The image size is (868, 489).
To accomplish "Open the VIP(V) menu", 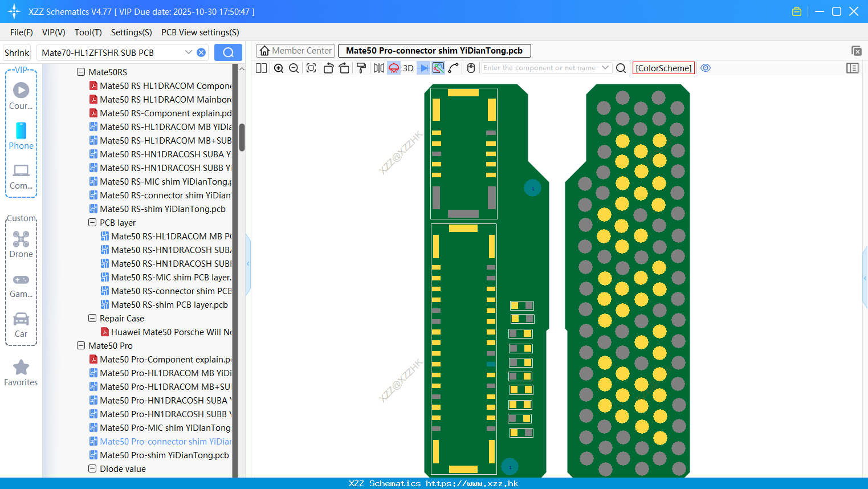I will (x=54, y=32).
